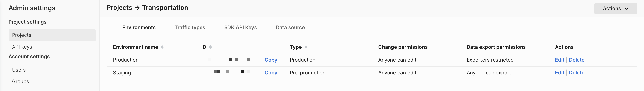Open the Actions dropdown menu
The height and width of the screenshot is (91, 644).
(x=615, y=9)
